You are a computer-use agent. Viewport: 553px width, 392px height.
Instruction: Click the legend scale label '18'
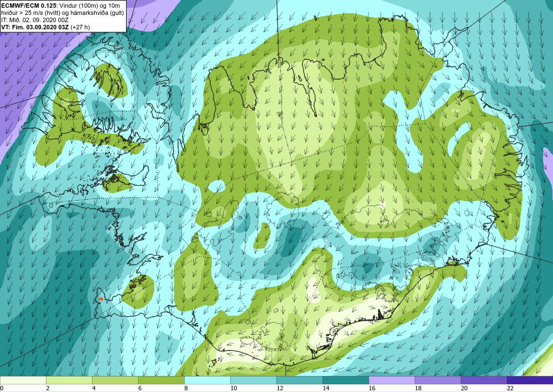pyautogui.click(x=418, y=389)
